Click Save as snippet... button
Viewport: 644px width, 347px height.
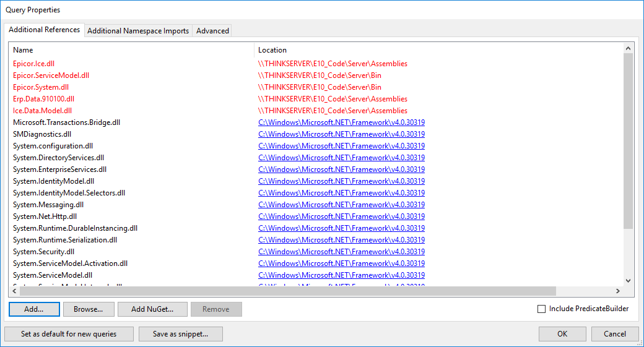pos(181,334)
